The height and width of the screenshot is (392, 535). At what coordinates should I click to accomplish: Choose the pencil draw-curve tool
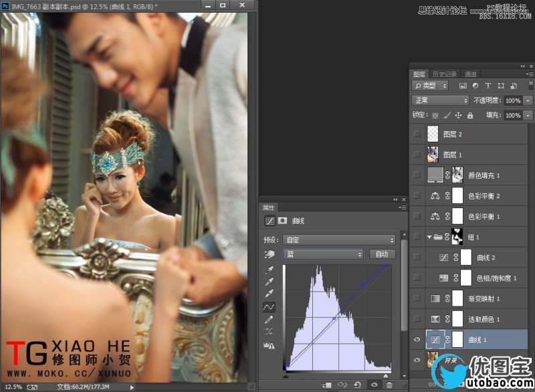pyautogui.click(x=269, y=320)
